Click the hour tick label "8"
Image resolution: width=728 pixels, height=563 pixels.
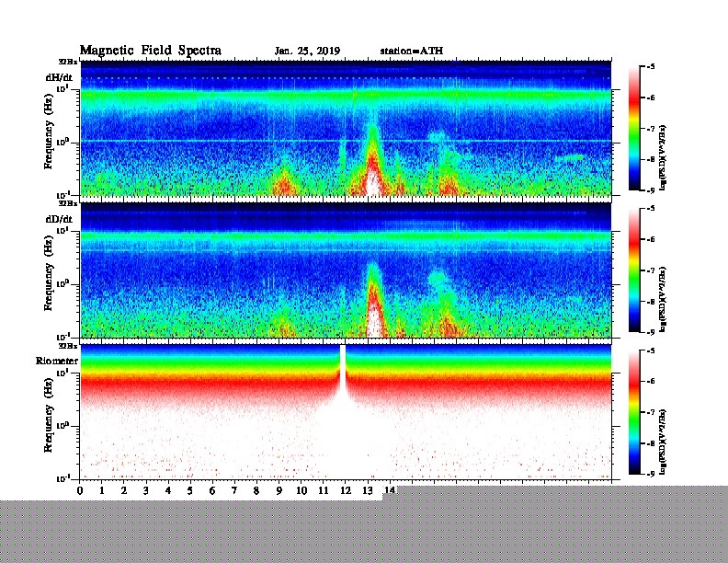tap(256, 490)
